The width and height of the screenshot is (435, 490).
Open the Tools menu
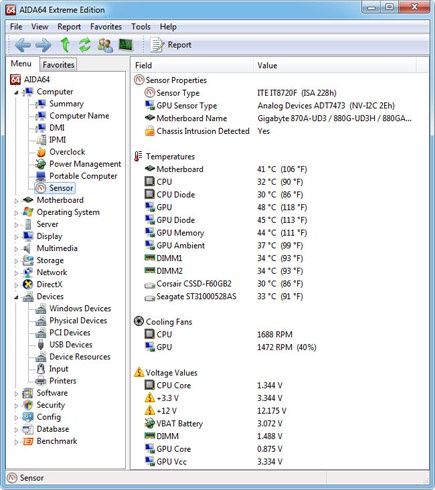pyautogui.click(x=141, y=27)
